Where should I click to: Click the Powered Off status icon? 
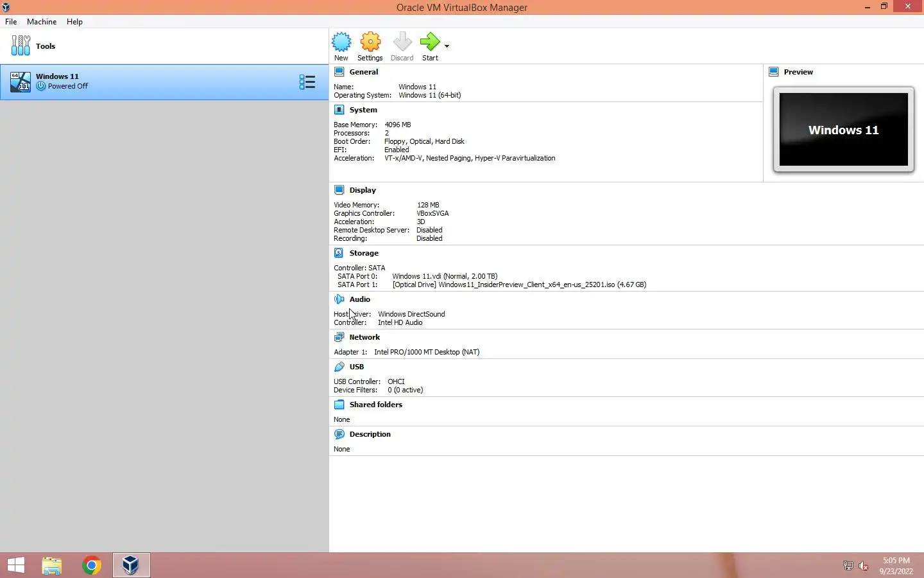pos(41,86)
